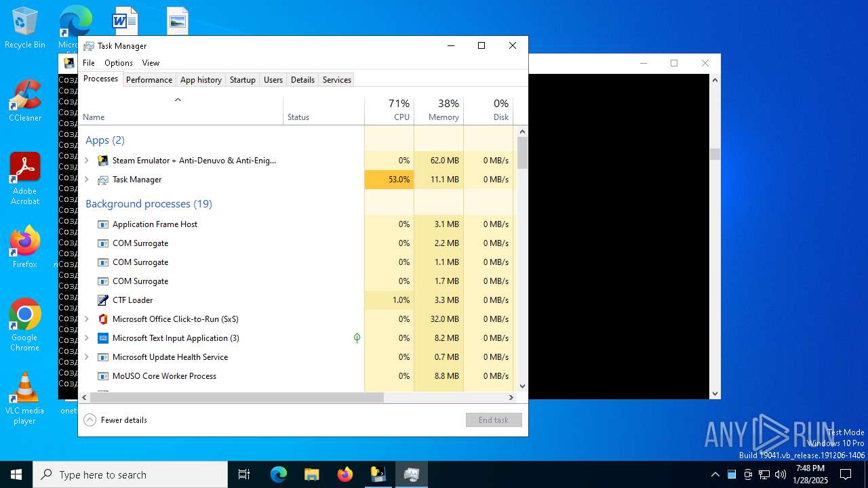Switch to the Startup tab

pyautogui.click(x=242, y=79)
